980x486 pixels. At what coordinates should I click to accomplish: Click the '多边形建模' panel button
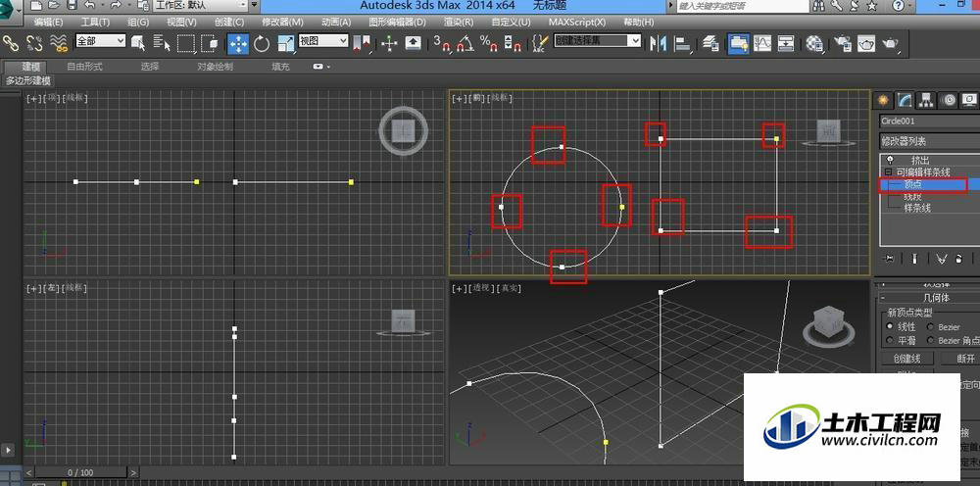click(28, 81)
